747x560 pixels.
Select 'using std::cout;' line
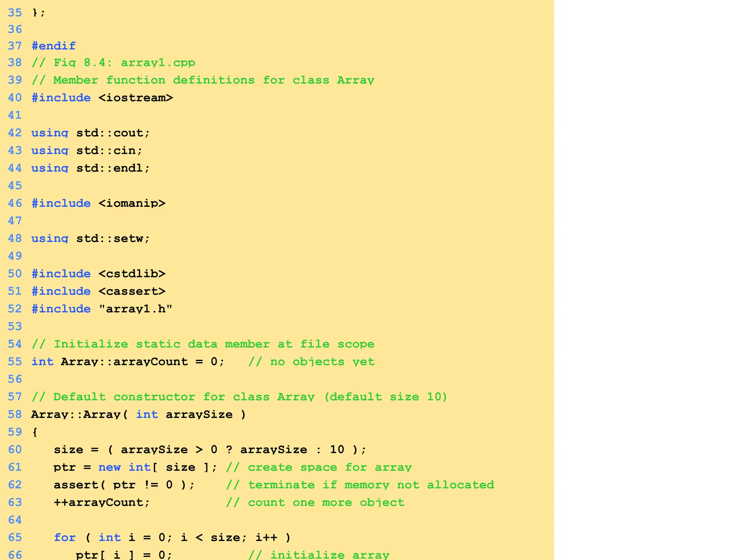tap(90, 133)
